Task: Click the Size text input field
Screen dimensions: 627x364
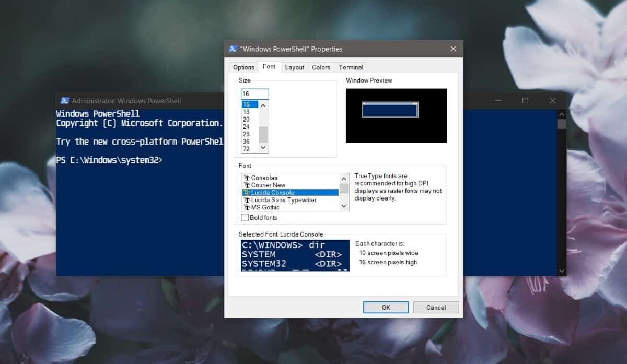Action: tap(254, 94)
